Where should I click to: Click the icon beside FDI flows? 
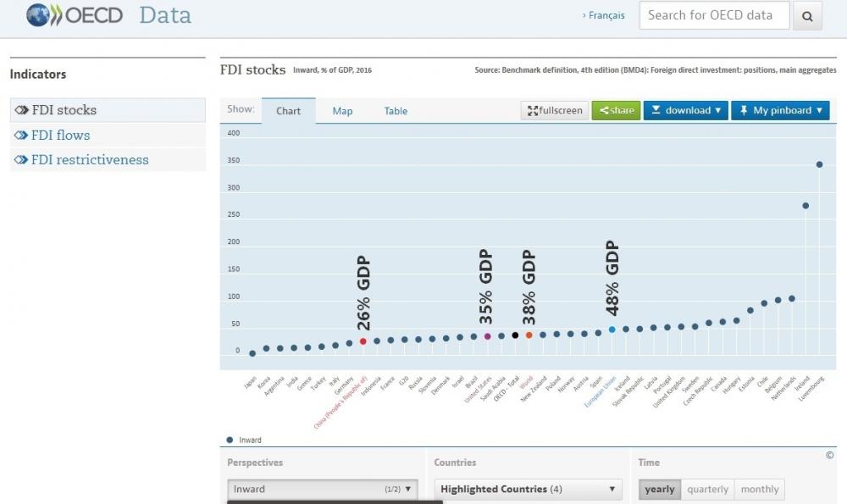21,135
